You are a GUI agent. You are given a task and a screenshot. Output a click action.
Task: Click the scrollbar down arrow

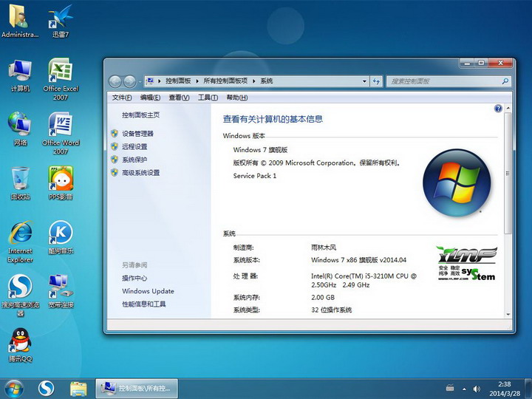pos(508,315)
